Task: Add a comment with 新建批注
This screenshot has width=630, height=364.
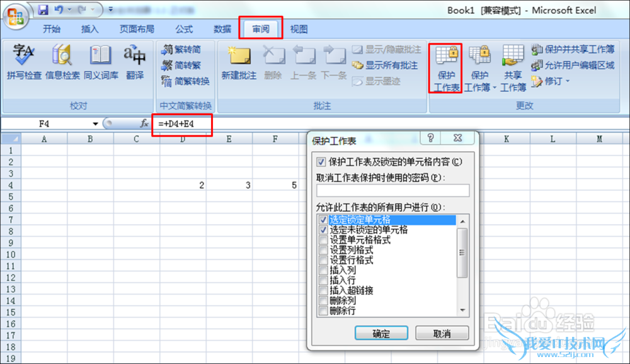Action: coord(239,62)
